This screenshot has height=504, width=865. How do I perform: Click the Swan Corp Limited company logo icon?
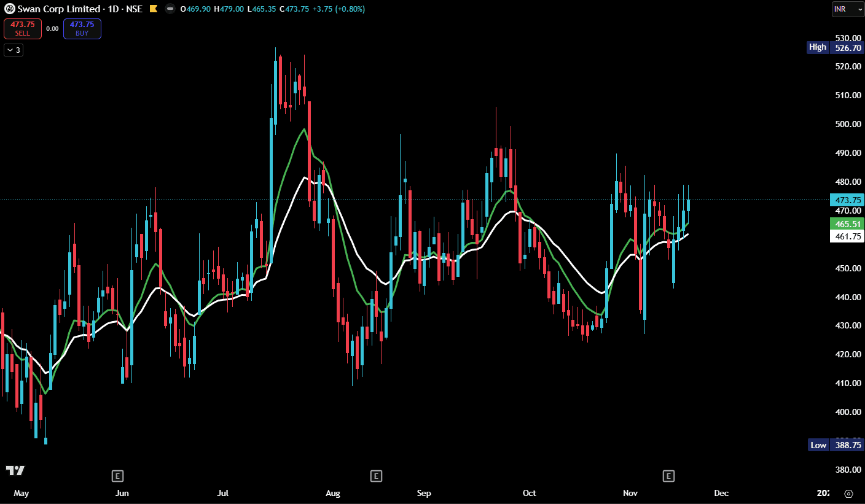pos(9,9)
